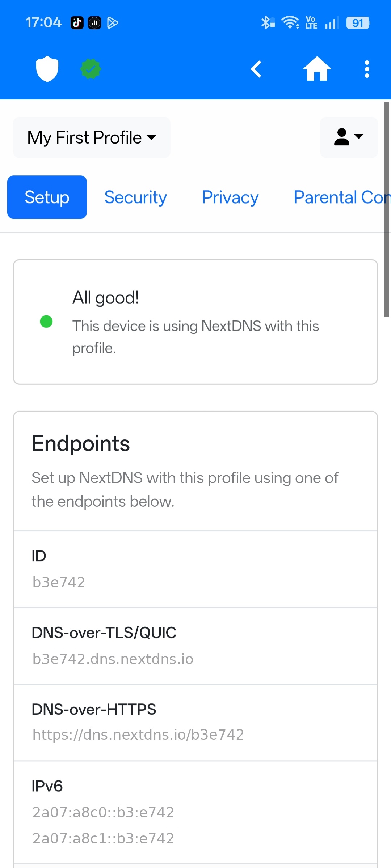
Task: Click the green verified badge icon
Action: pos(91,69)
